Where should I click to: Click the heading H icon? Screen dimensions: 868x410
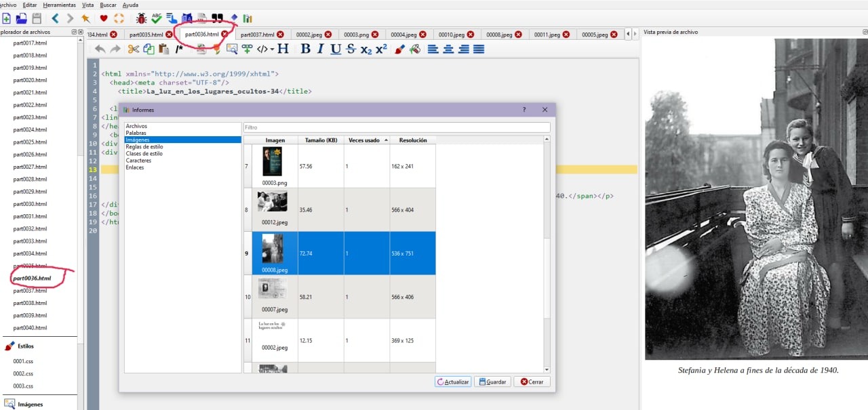[283, 49]
